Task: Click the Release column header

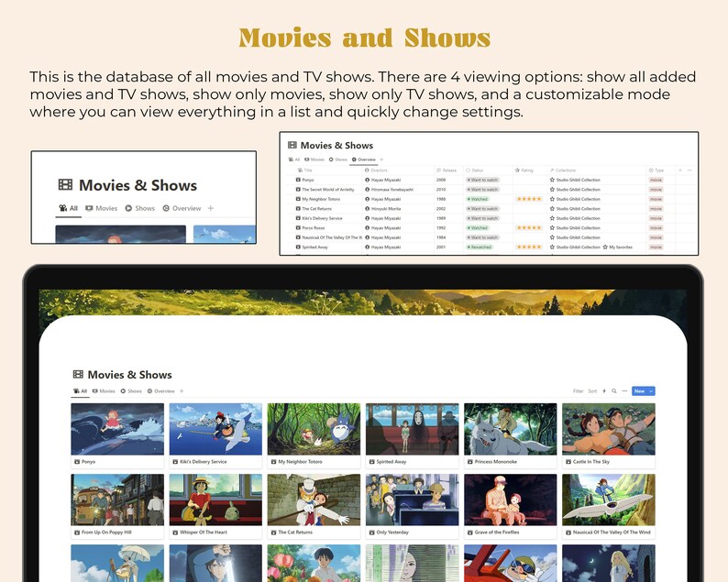Action: coord(447,170)
